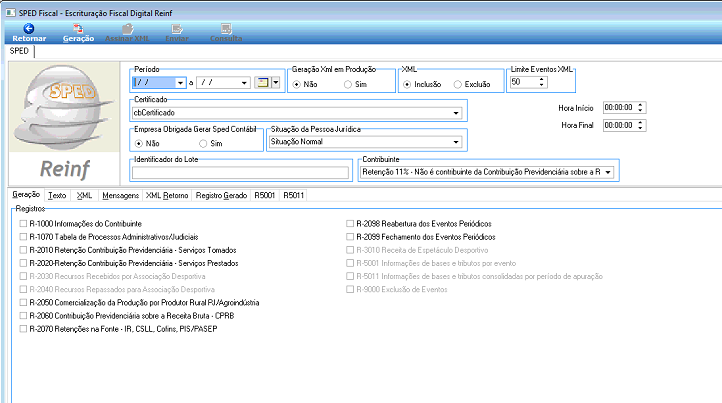
Task: Select Não for Empresa Obrigada Sped Contábil
Action: 139,144
